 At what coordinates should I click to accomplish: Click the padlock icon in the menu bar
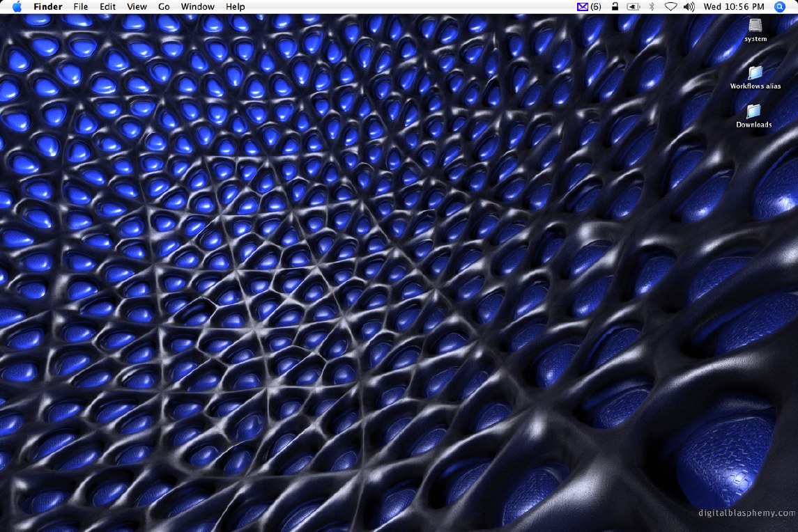[615, 6]
